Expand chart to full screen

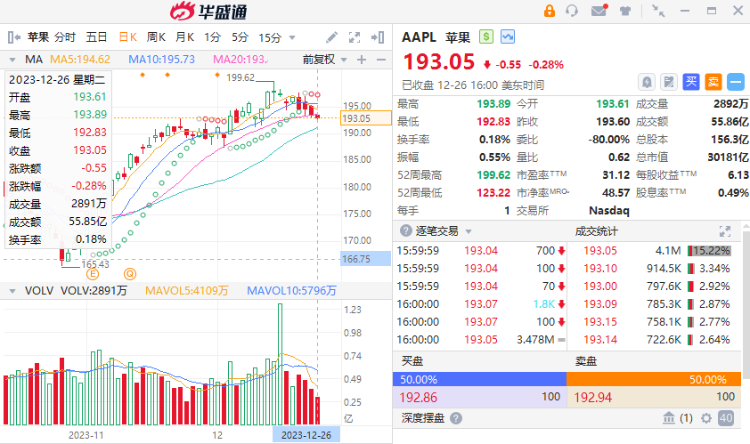[x=354, y=37]
